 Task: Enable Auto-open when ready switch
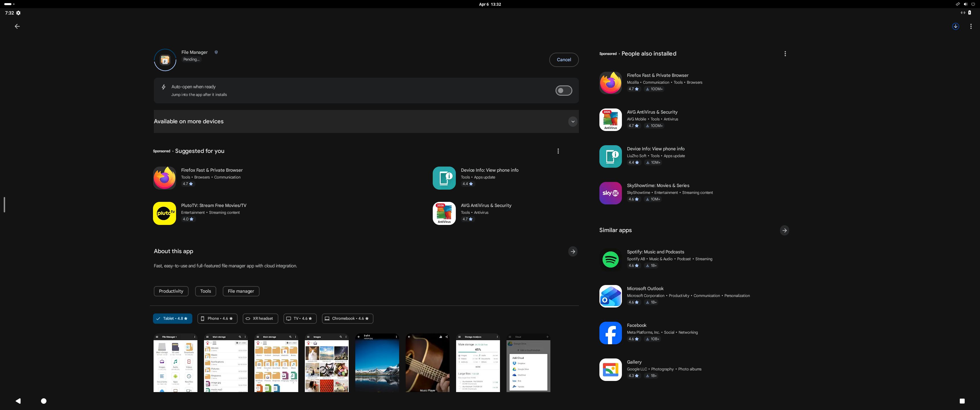(x=563, y=91)
